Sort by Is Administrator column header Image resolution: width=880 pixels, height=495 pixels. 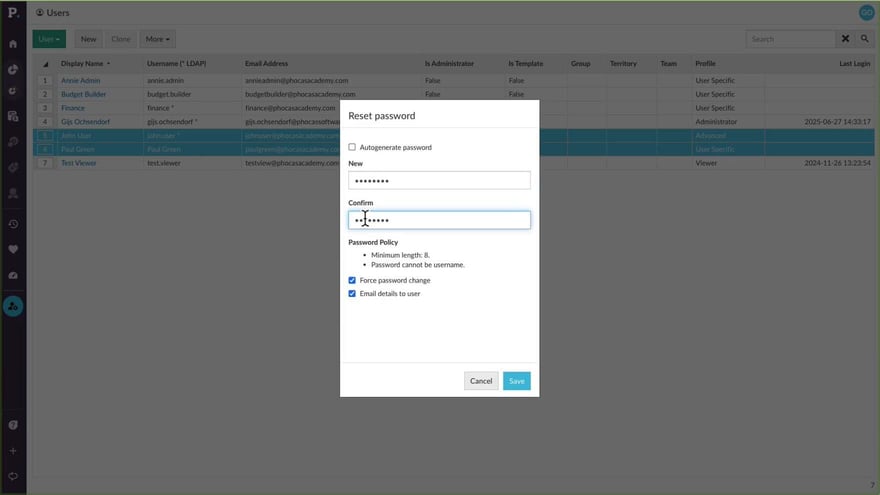click(x=449, y=63)
